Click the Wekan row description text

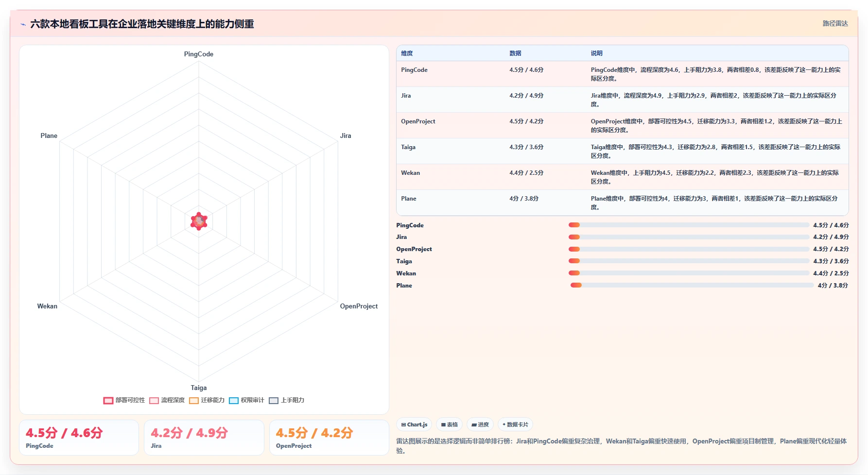[715, 177]
